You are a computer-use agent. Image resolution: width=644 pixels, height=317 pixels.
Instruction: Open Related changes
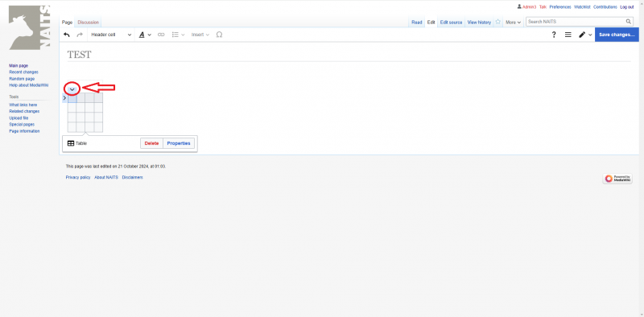point(24,111)
